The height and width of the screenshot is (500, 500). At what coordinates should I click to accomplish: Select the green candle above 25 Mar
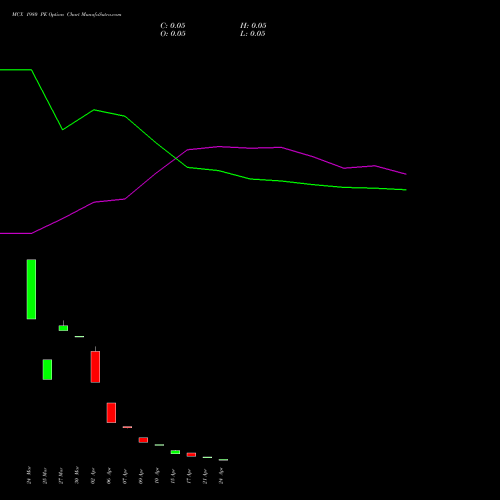[x=47, y=369]
